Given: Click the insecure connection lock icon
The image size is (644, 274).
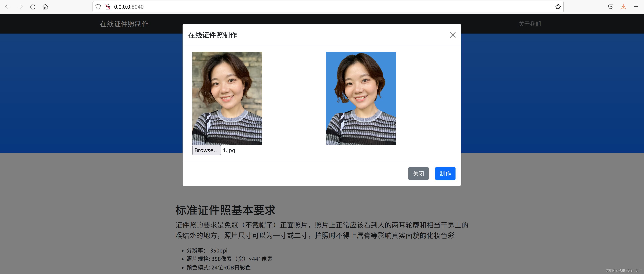Looking at the screenshot, I should point(108,7).
